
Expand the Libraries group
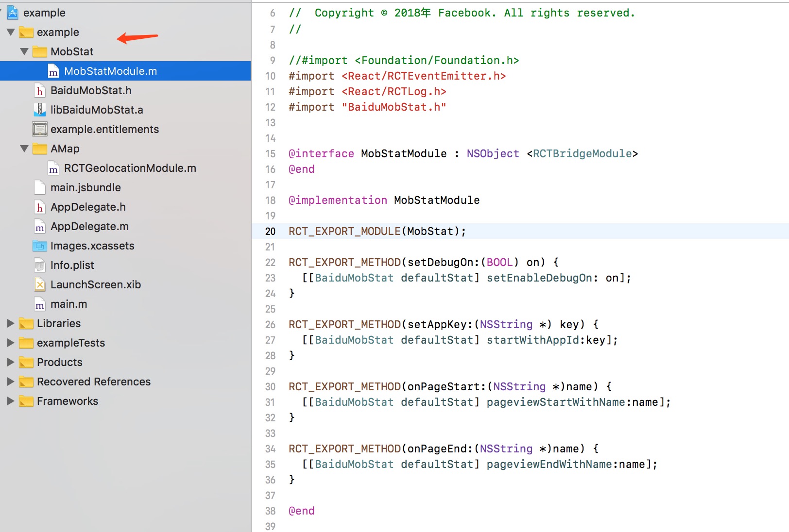tap(11, 323)
